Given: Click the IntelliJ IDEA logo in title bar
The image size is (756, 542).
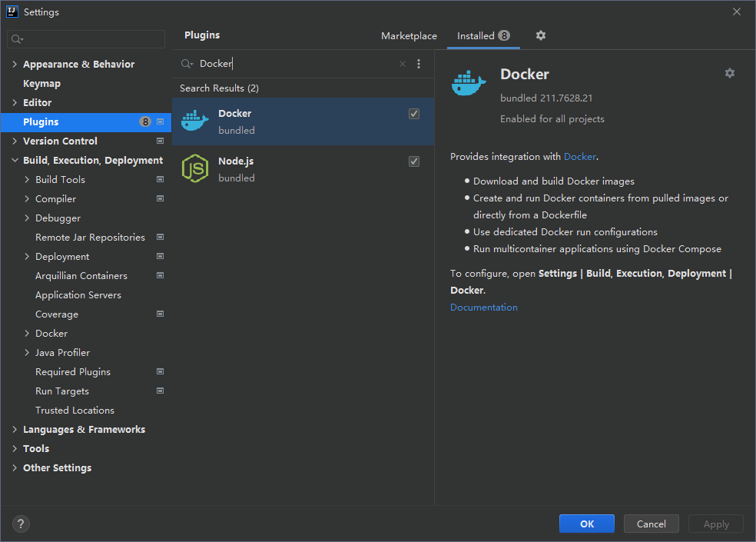Looking at the screenshot, I should (12, 12).
